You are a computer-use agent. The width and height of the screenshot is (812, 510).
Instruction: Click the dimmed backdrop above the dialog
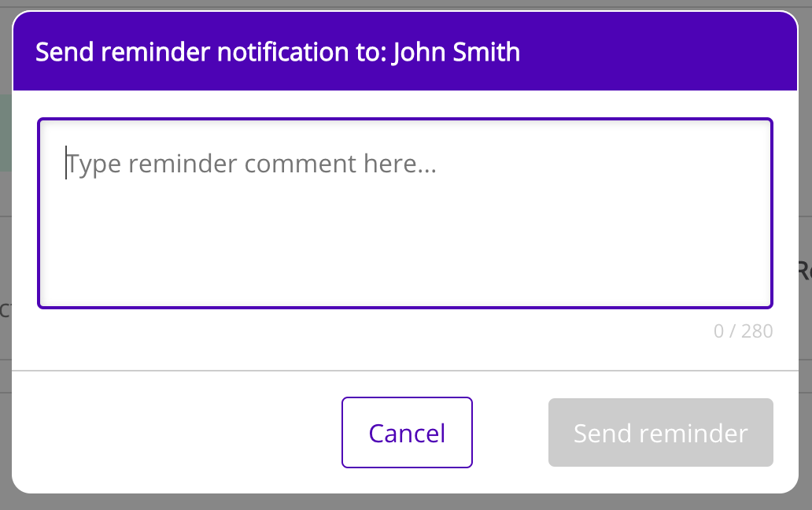point(405,5)
